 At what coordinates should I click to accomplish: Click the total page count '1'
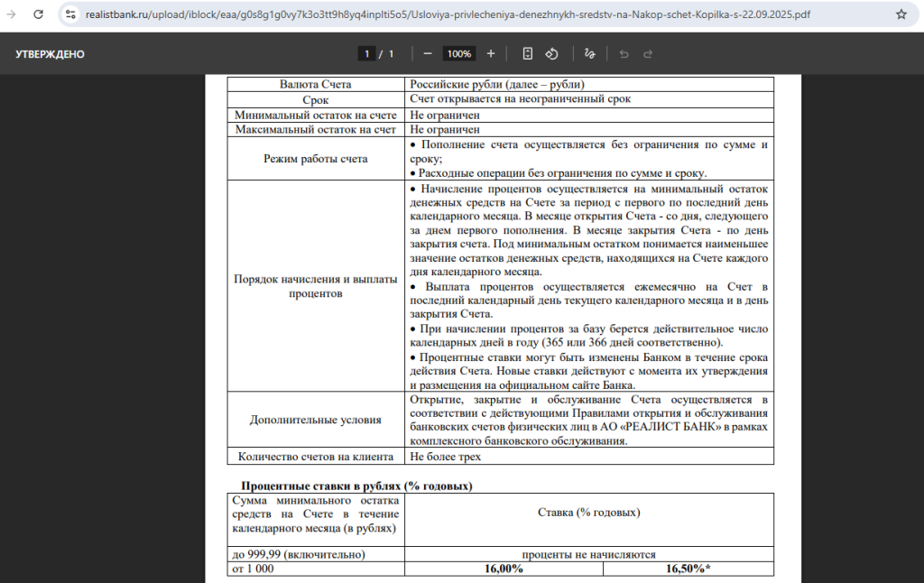tap(391, 53)
